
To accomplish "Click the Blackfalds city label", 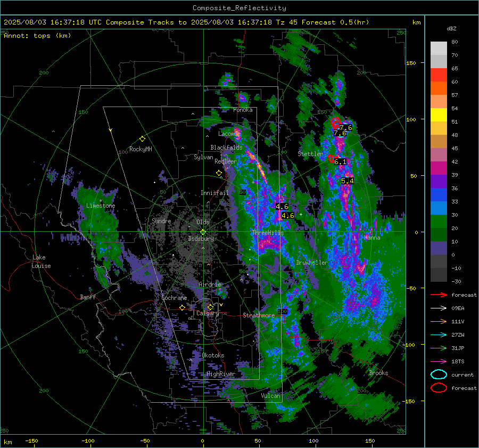I will pos(226,148).
